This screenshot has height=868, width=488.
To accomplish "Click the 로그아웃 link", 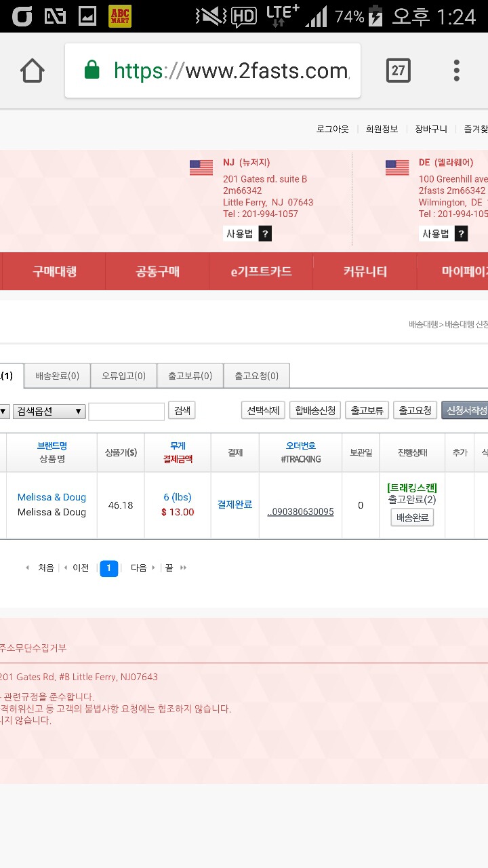I will (332, 129).
